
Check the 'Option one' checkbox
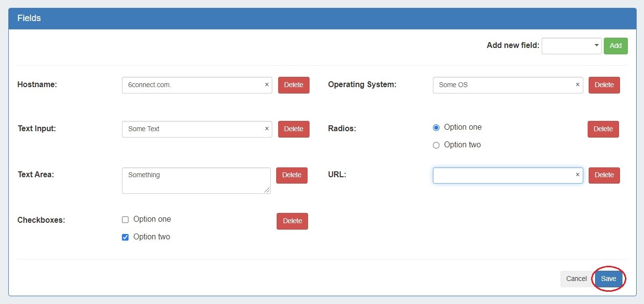[125, 220]
